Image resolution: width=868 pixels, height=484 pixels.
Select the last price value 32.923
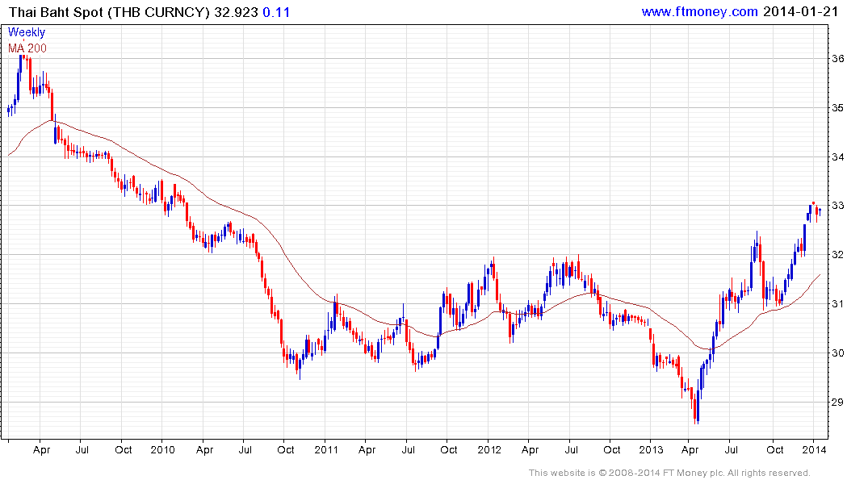click(236, 12)
